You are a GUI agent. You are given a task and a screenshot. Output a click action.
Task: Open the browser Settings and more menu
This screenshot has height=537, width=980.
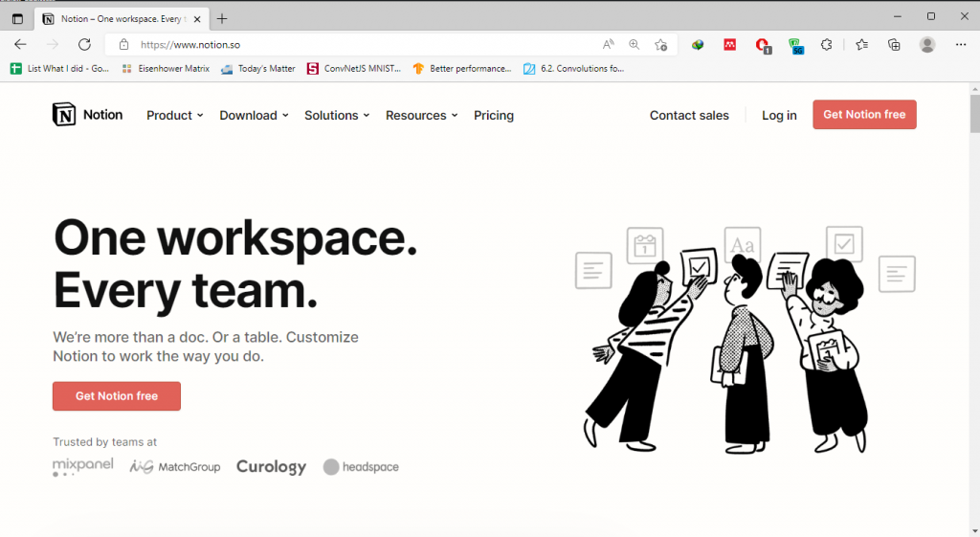pyautogui.click(x=961, y=44)
